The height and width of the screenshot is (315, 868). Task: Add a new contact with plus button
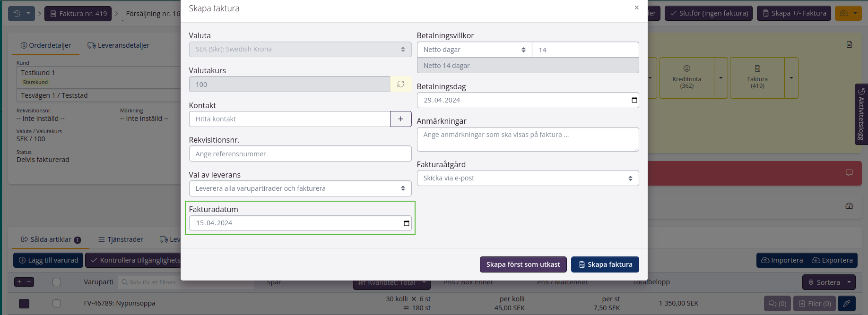[x=400, y=119]
